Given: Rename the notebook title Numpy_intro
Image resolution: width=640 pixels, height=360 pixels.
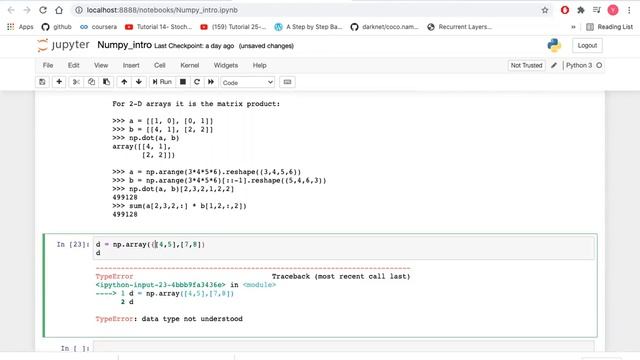Looking at the screenshot, I should pyautogui.click(x=124, y=45).
